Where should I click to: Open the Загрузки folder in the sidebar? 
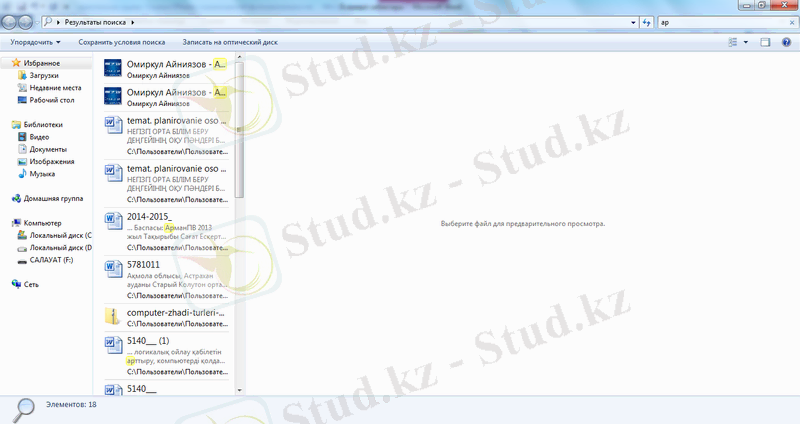coord(43,75)
